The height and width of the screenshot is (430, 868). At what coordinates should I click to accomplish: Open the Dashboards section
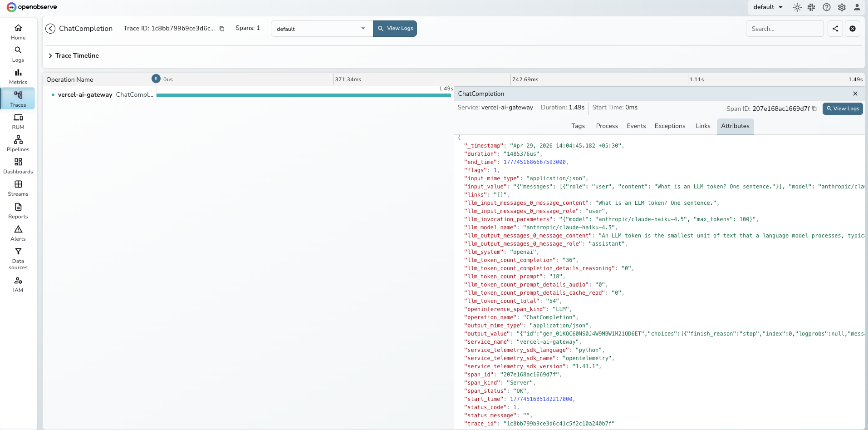(x=18, y=166)
